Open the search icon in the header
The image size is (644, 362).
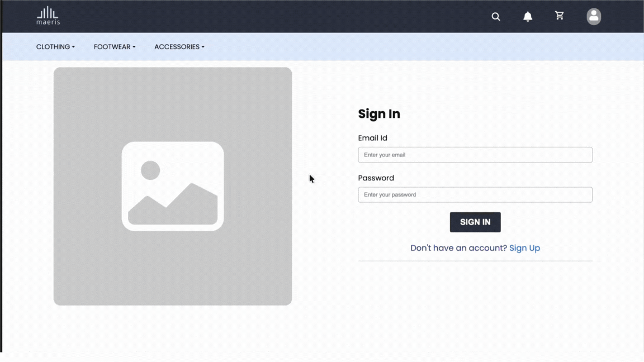(496, 16)
